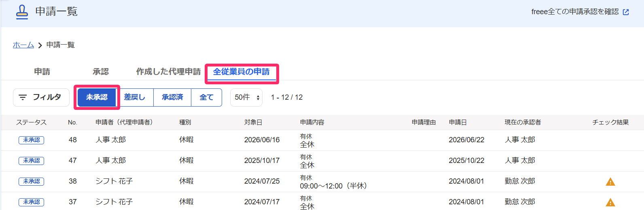Image resolution: width=644 pixels, height=210 pixels.
Task: Show 全て requests filter
Action: point(206,97)
